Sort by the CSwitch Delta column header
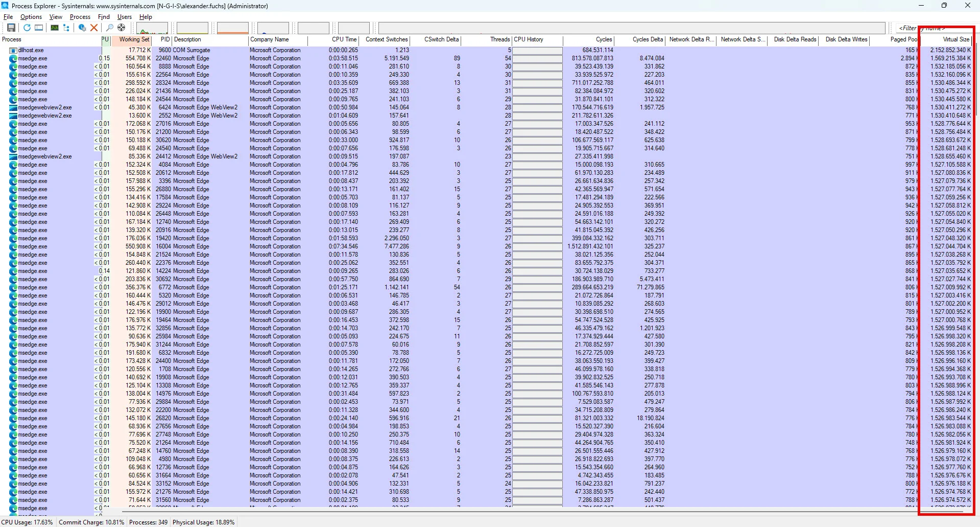Viewport: 980px width, 527px height. (x=436, y=39)
